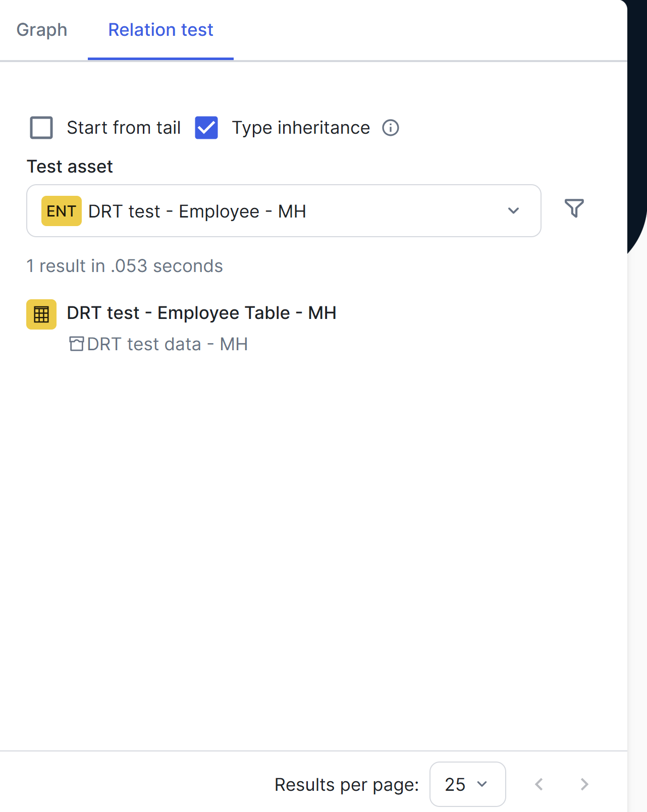Click the 'Test asset' label
Viewport: 647px width, 812px height.
click(70, 167)
